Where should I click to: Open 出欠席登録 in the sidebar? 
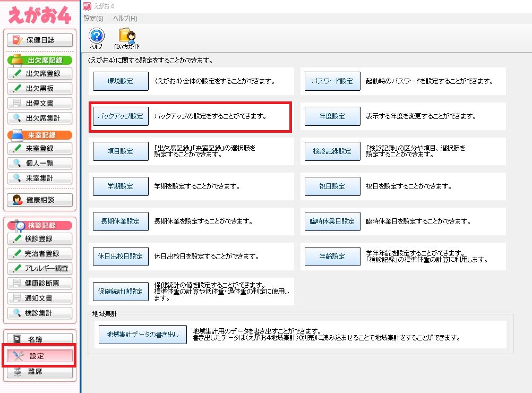pos(40,74)
